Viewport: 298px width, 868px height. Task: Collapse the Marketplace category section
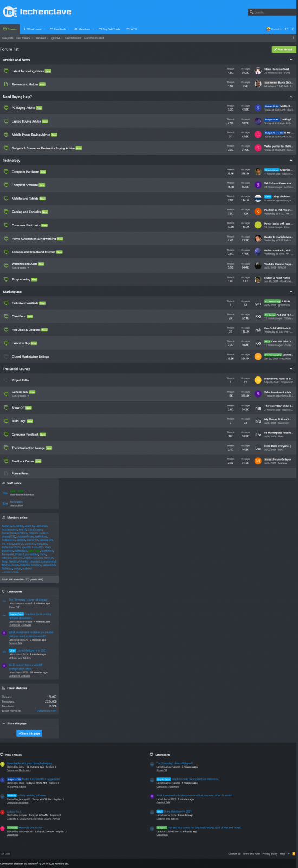[291, 292]
